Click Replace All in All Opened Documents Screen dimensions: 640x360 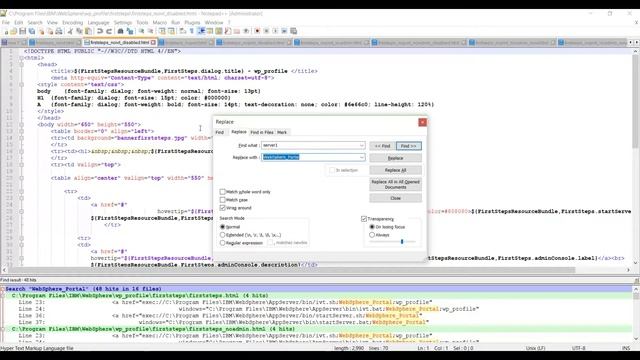tap(396, 184)
